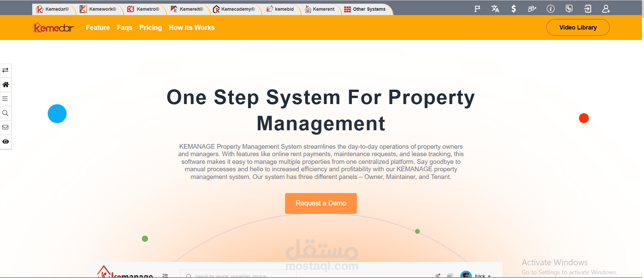Open the Other Systems tab

pyautogui.click(x=365, y=9)
